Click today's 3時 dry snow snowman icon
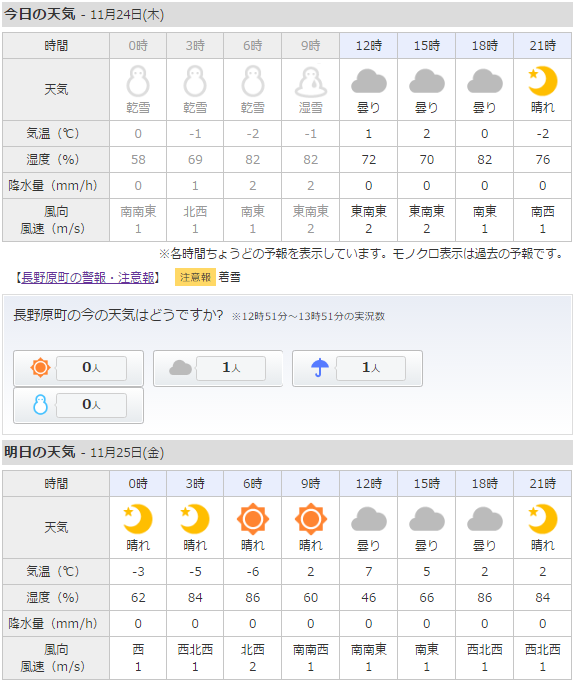Viewport: 574px width, 682px height. pos(195,81)
